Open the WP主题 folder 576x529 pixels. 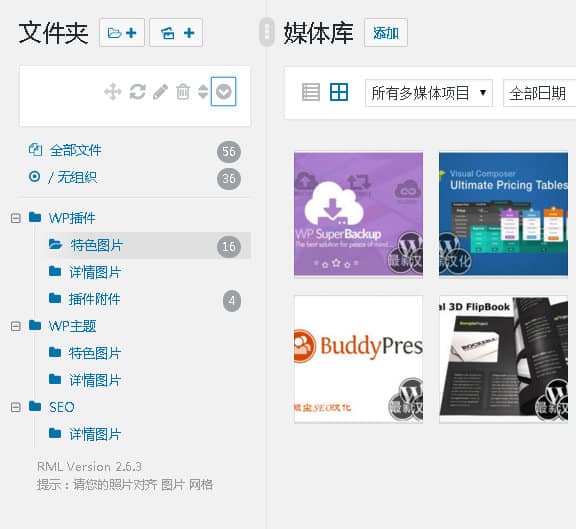pos(72,326)
